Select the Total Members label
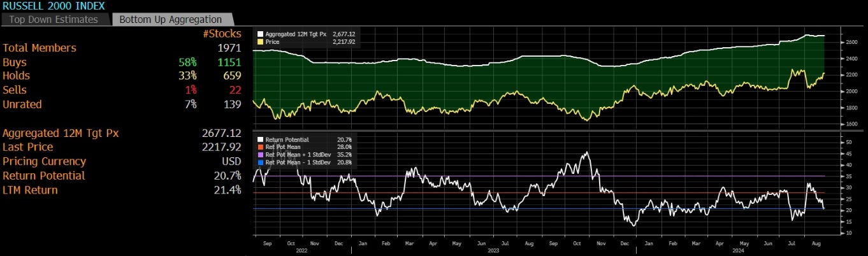Screen dimensions: 868x256 click(40, 48)
